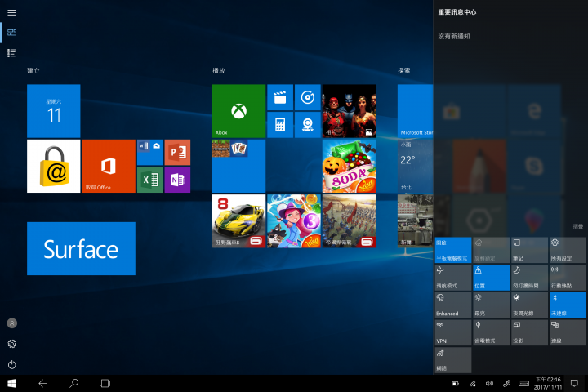This screenshot has width=588, height=392.
Task: Open the Xbox tile
Action: click(x=238, y=111)
